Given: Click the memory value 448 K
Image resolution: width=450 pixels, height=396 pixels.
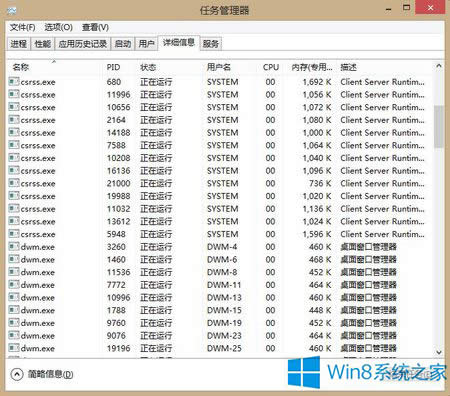Looking at the screenshot, I should (x=320, y=310).
